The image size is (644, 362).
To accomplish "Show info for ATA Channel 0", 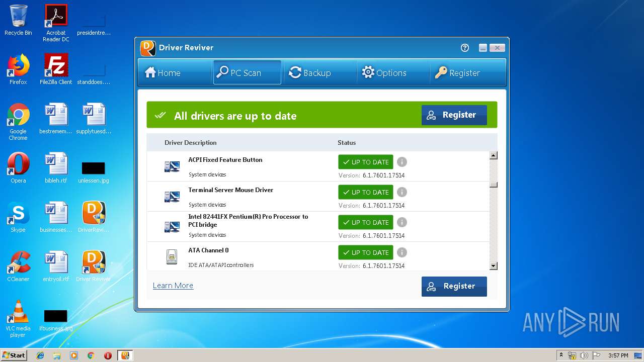I will coord(402,252).
